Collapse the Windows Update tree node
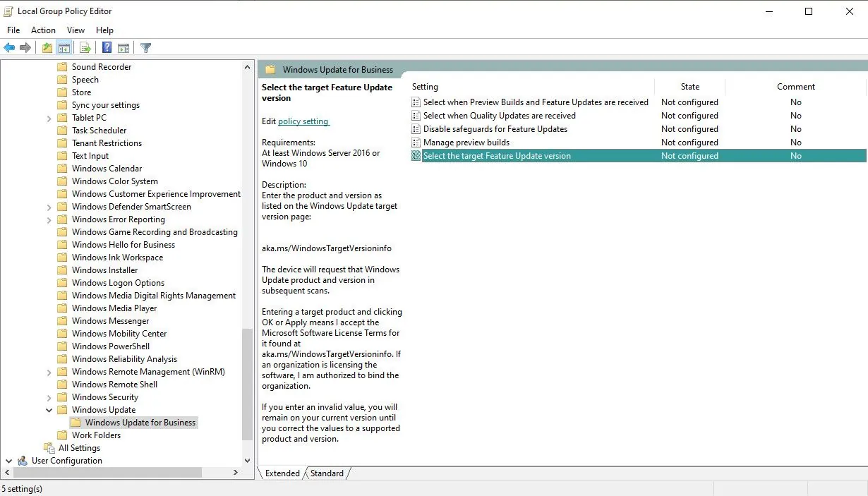Screen dimensions: 868x496 pos(49,409)
